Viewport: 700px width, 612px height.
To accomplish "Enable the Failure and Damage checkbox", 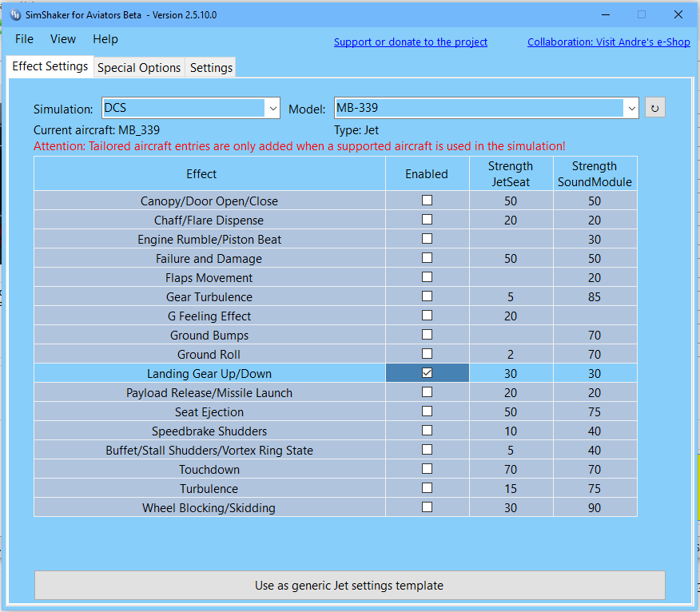I will [x=427, y=258].
